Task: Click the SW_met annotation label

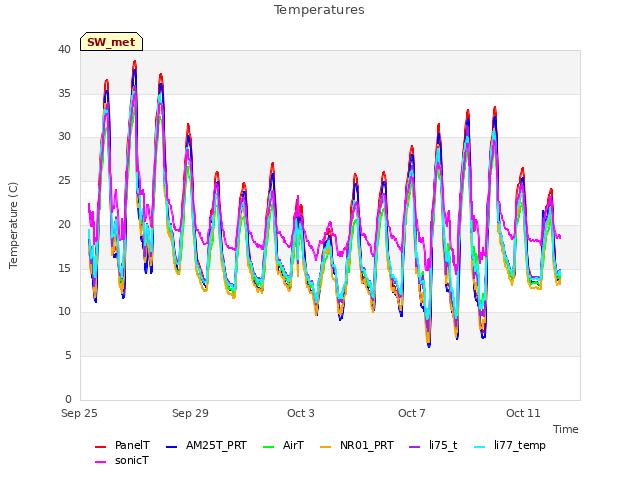Action: pos(111,42)
